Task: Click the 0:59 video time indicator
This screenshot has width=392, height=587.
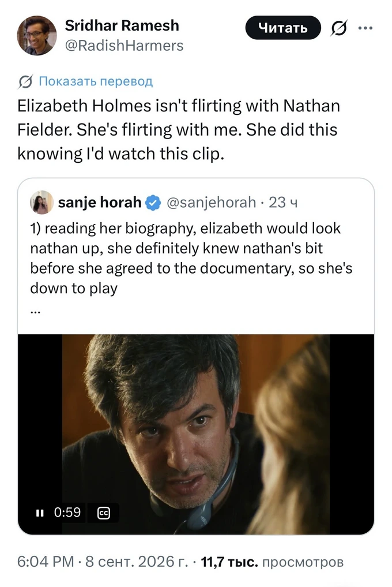Action: point(67,512)
